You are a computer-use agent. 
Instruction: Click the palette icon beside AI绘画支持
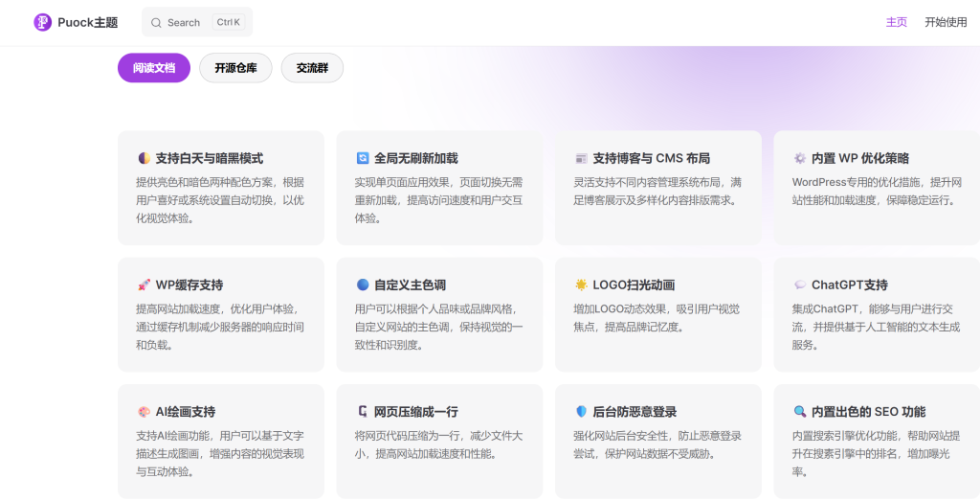coord(144,412)
